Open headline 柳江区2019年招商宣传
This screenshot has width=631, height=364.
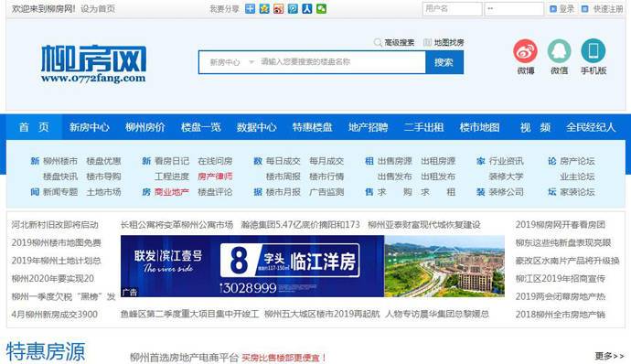pyautogui.click(x=561, y=278)
